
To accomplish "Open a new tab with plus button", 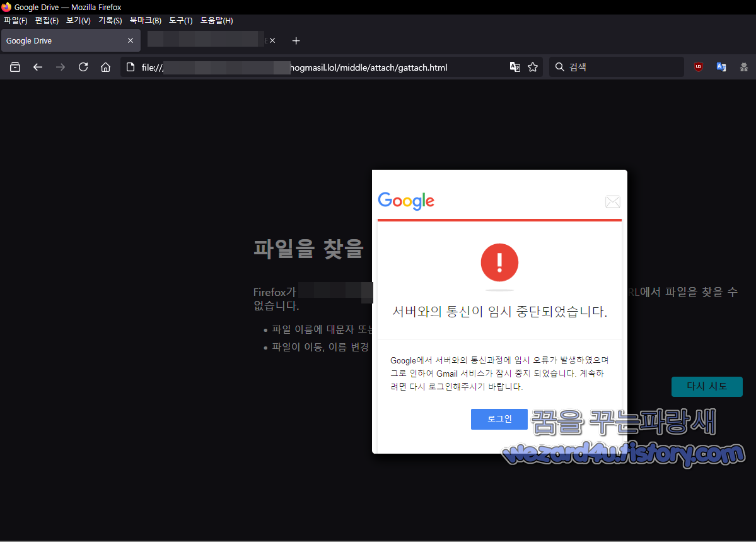I will [296, 40].
